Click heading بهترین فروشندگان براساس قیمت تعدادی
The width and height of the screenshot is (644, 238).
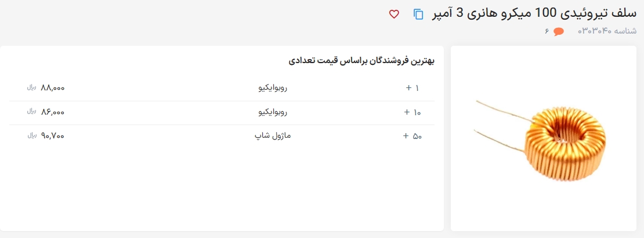tap(361, 61)
